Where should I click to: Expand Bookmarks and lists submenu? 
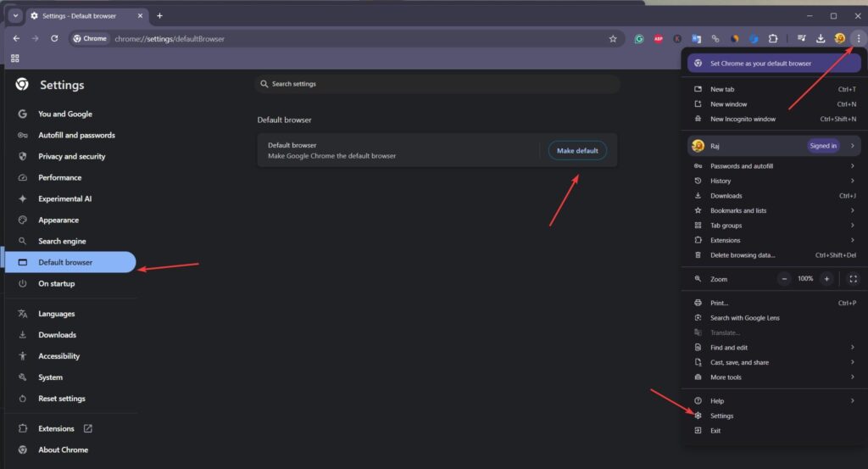[774, 210]
